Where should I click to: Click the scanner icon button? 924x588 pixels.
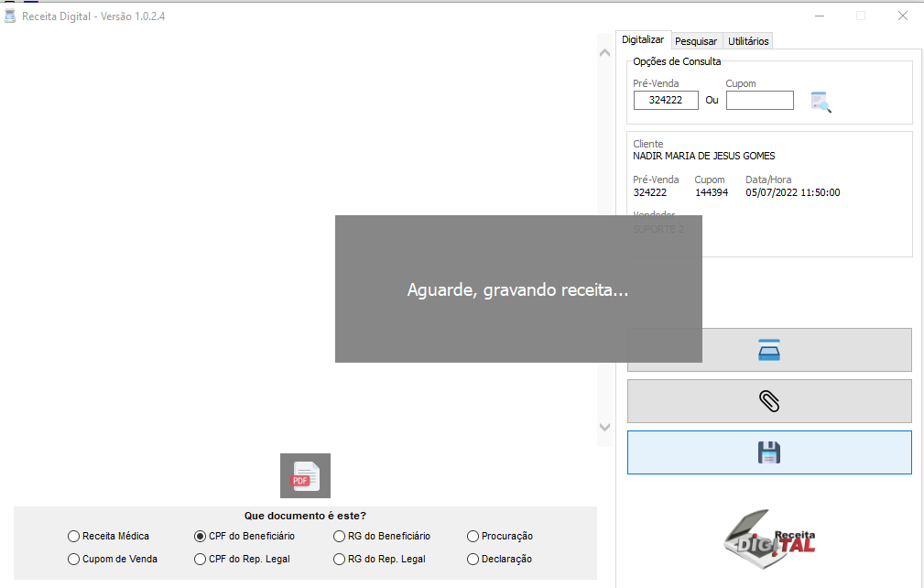768,350
